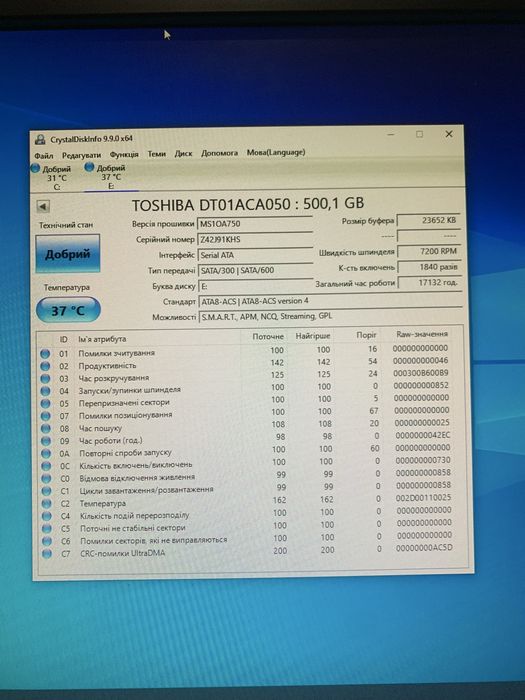Click the serial number field Z42J91KHS
525x700 pixels.
pos(254,239)
